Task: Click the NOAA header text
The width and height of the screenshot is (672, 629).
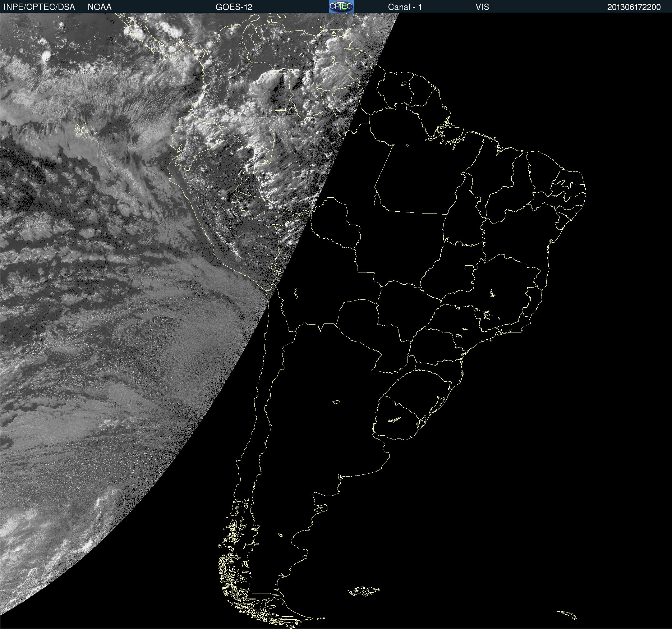Action: pyautogui.click(x=100, y=7)
